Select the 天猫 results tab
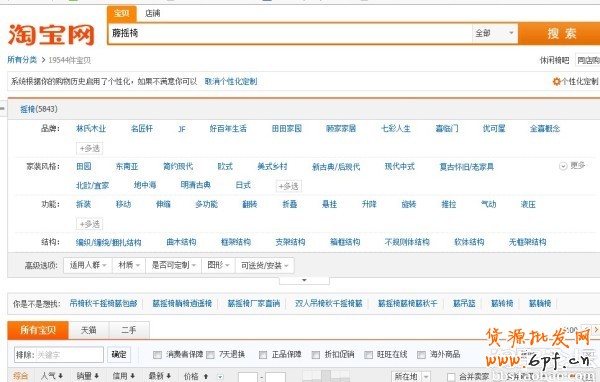This screenshot has height=382, width=600. [88, 330]
